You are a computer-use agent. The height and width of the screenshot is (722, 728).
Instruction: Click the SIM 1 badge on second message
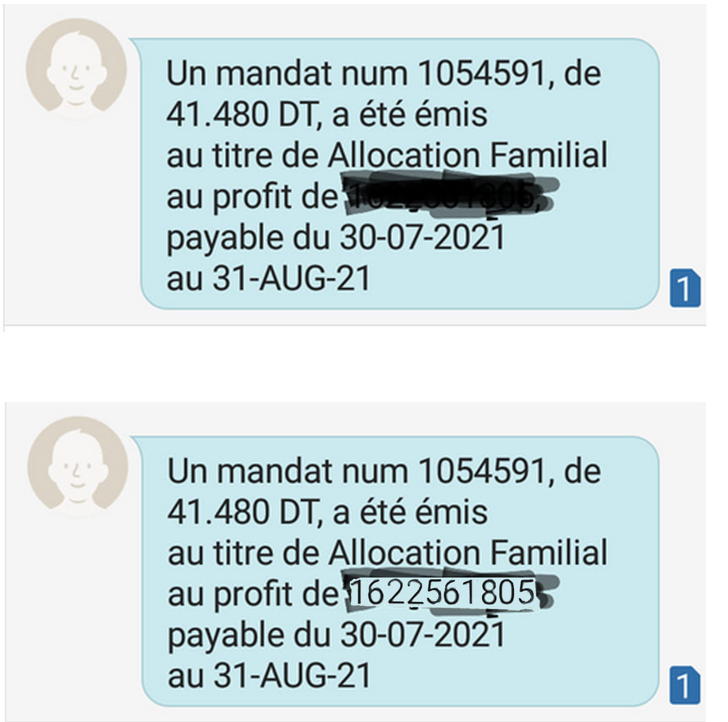pyautogui.click(x=685, y=687)
